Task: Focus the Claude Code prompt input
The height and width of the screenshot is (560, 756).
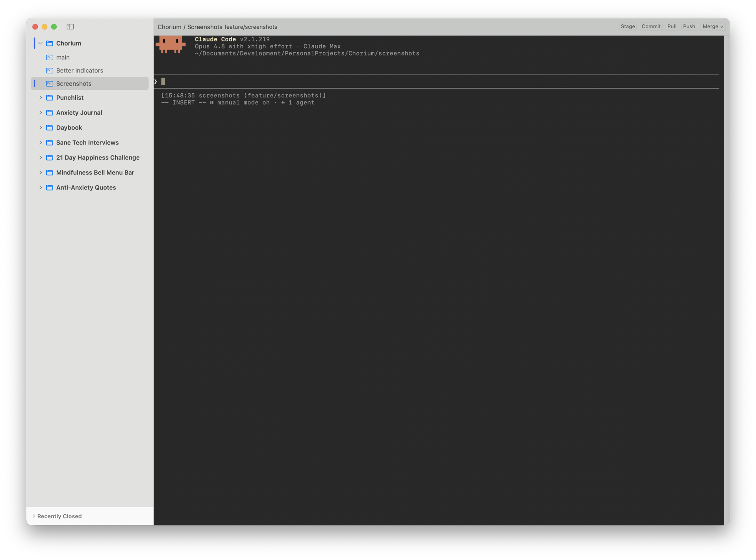Action: coord(437,82)
